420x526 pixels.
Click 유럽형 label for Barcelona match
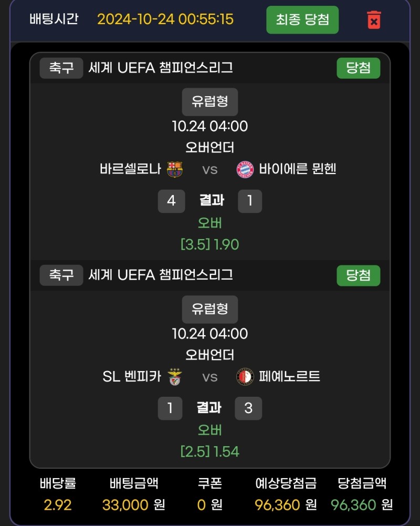tap(209, 101)
